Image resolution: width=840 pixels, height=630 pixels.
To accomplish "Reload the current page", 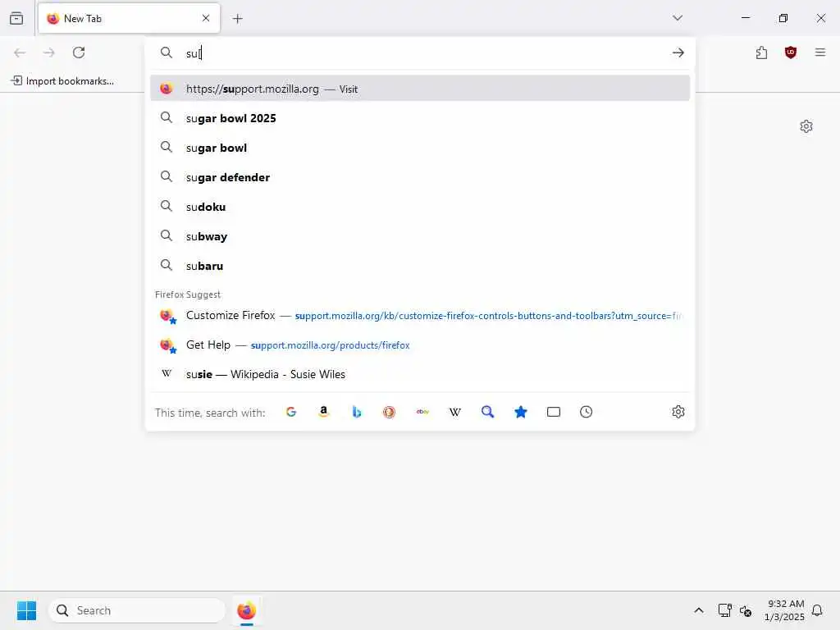I will click(x=79, y=52).
